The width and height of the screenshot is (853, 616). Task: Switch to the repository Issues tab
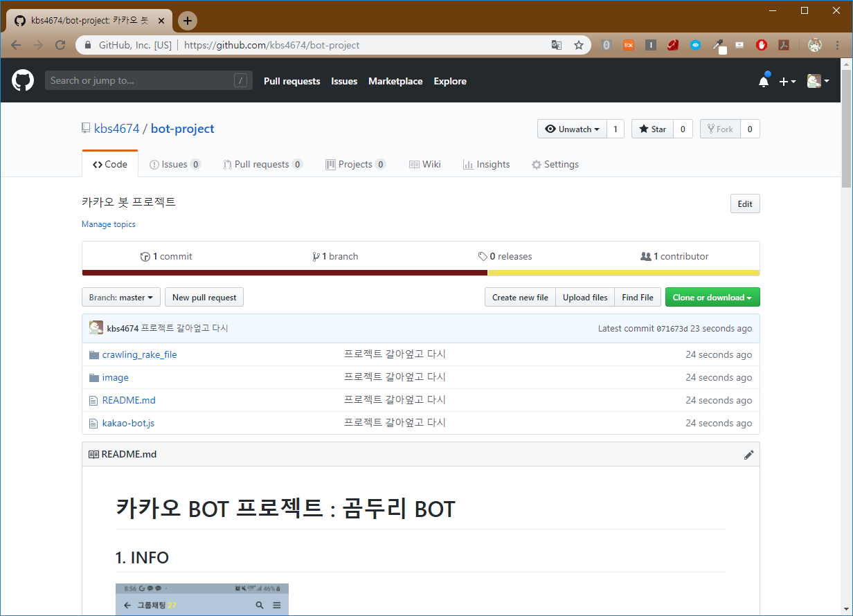(x=175, y=164)
